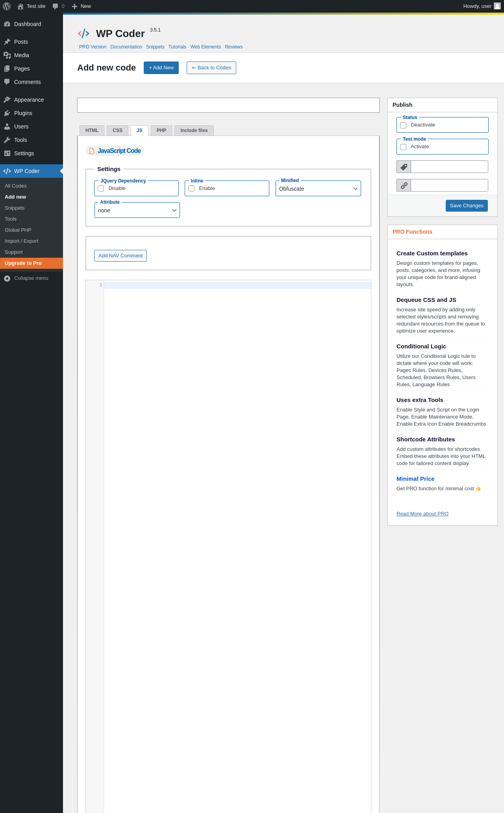The image size is (504, 813).
Task: Open the Reviews header link
Action: (234, 47)
